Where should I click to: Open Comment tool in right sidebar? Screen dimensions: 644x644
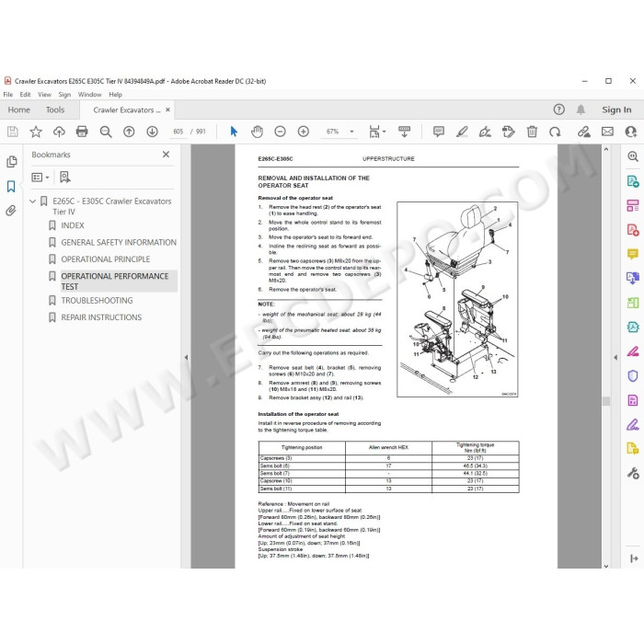[x=633, y=254]
